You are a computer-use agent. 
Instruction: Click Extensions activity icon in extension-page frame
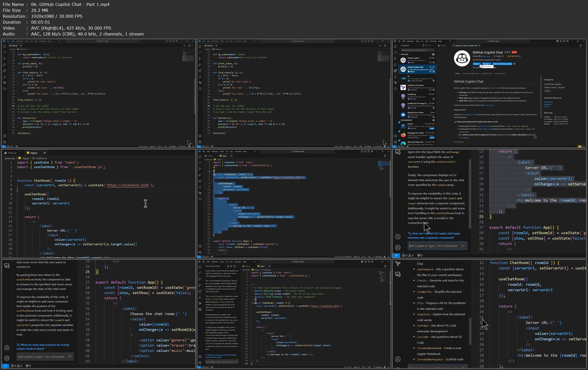[395, 70]
